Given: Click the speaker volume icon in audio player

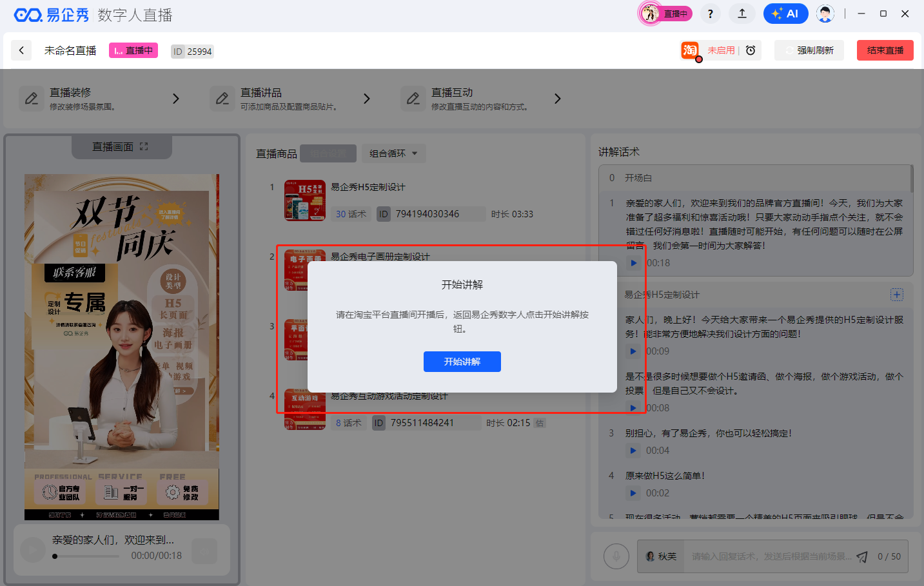Looking at the screenshot, I should pyautogui.click(x=204, y=551).
